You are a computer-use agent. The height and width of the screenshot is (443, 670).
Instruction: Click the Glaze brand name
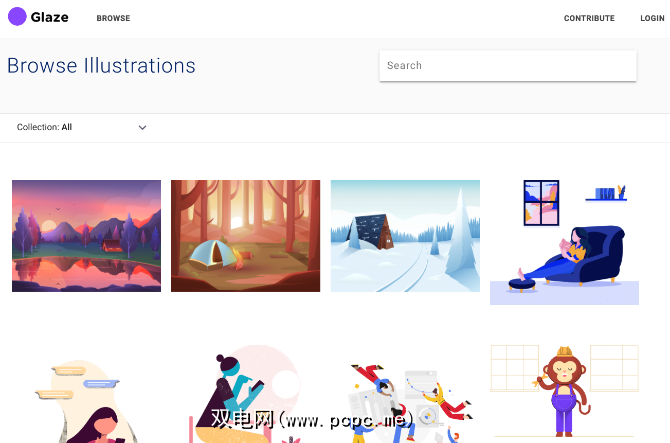coord(50,18)
